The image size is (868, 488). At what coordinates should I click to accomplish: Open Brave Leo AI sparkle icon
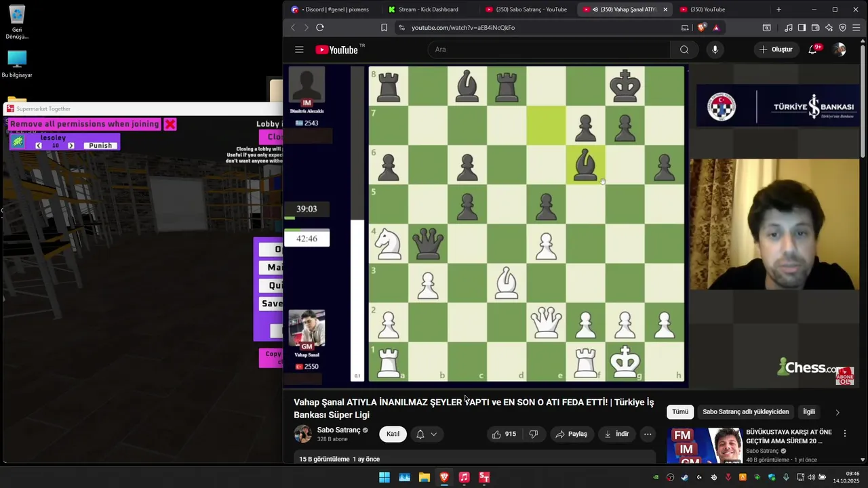click(829, 28)
